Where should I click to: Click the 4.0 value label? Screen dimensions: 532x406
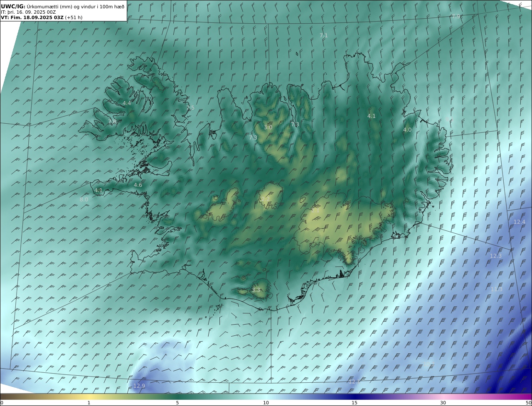(407, 130)
